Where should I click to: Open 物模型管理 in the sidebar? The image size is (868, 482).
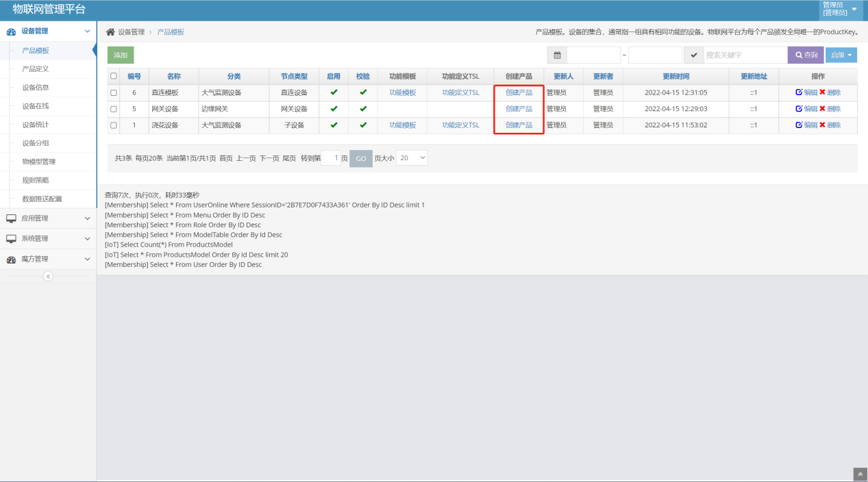pyautogui.click(x=39, y=162)
